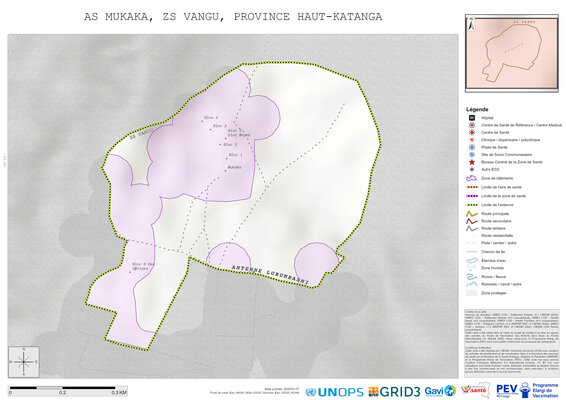The image size is (566, 400).
Task: Click the inset overview map thumbnail
Action: pos(511,53)
